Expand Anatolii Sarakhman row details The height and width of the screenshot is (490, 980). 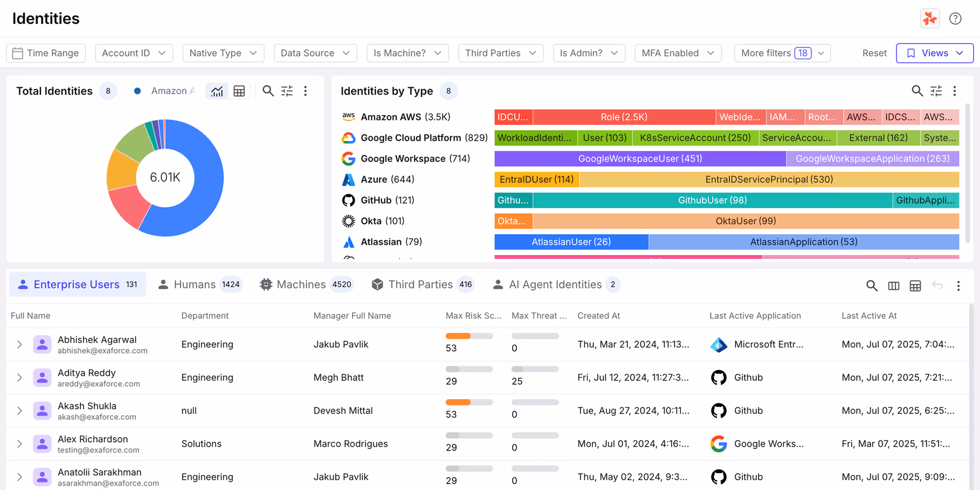click(19, 477)
